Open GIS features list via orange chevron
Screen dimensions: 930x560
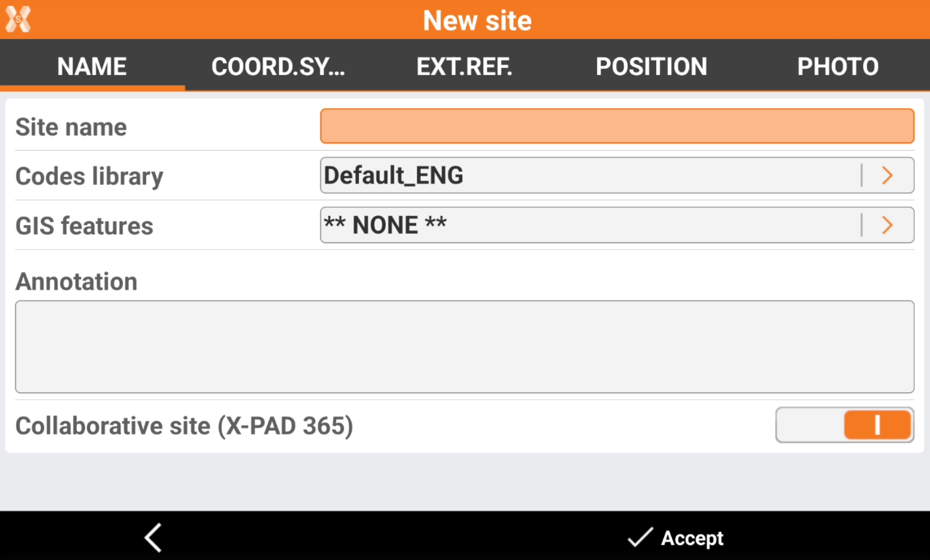coord(887,226)
